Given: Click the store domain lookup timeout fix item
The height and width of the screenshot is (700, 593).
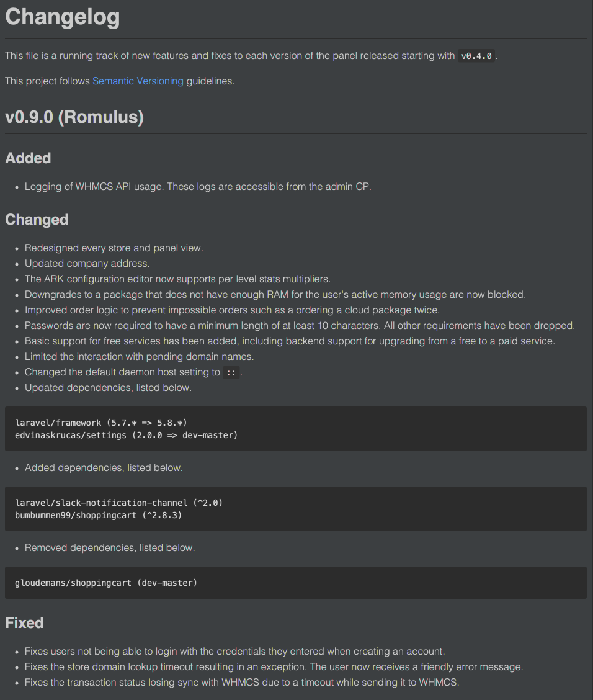Looking at the screenshot, I should (274, 667).
